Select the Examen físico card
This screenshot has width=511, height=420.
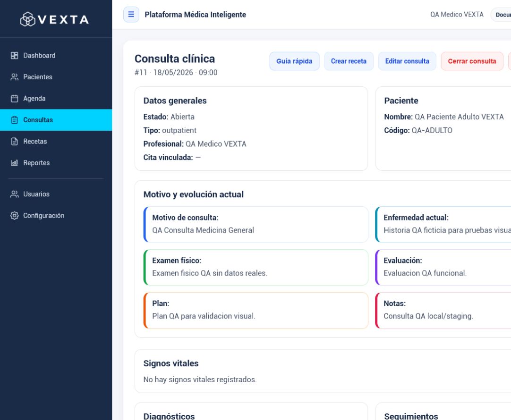tap(256, 267)
